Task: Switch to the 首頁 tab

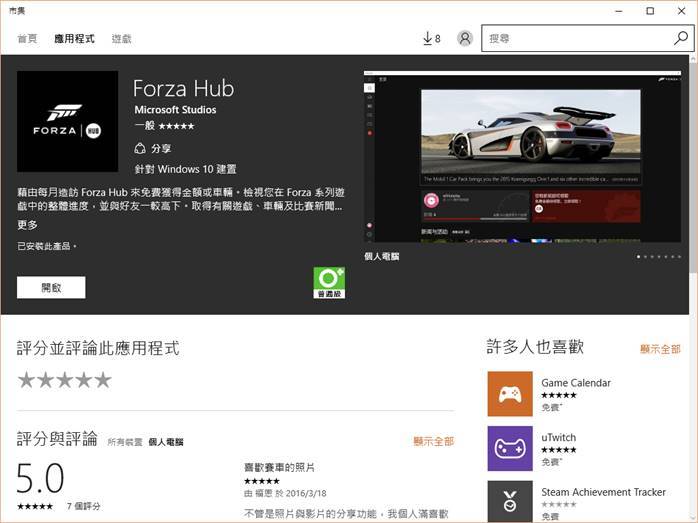Action: tap(27, 39)
